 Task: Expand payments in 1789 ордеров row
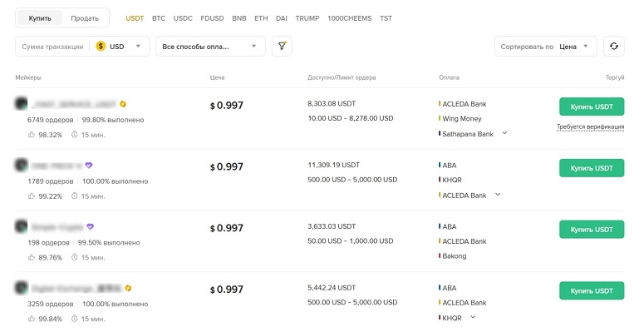click(x=498, y=194)
